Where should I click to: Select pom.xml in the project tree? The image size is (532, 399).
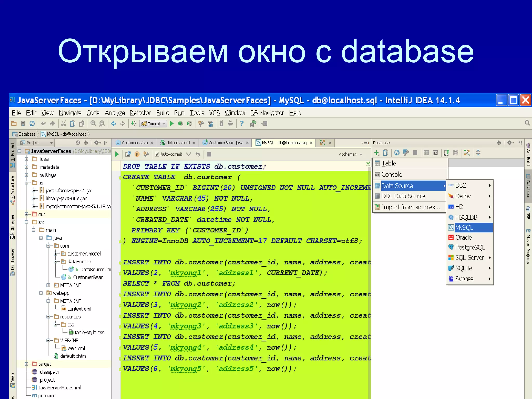click(44, 395)
